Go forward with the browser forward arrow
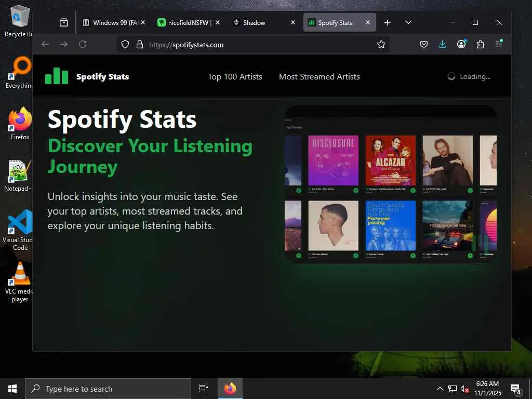Screen dimensions: 532x399 coord(64,45)
